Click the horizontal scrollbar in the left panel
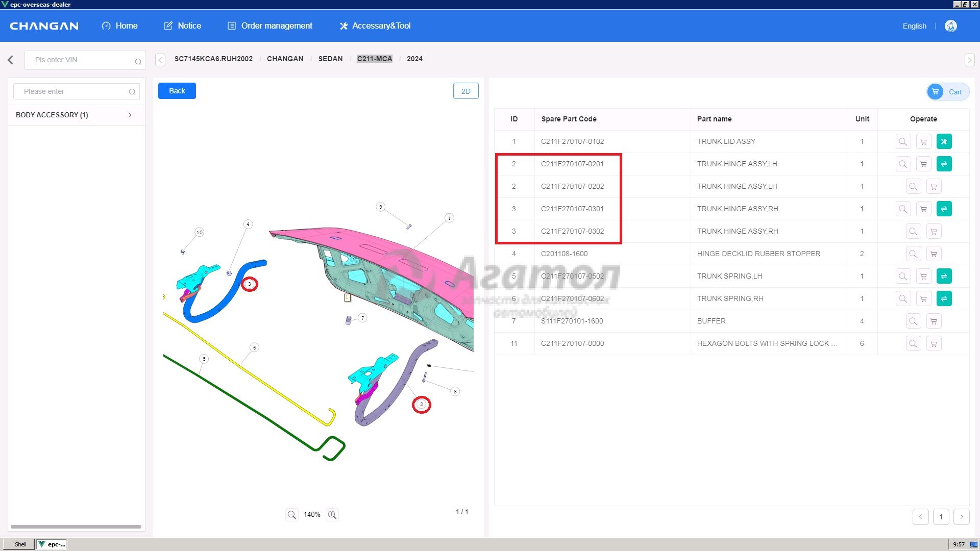The height and width of the screenshot is (551, 980). click(x=76, y=527)
